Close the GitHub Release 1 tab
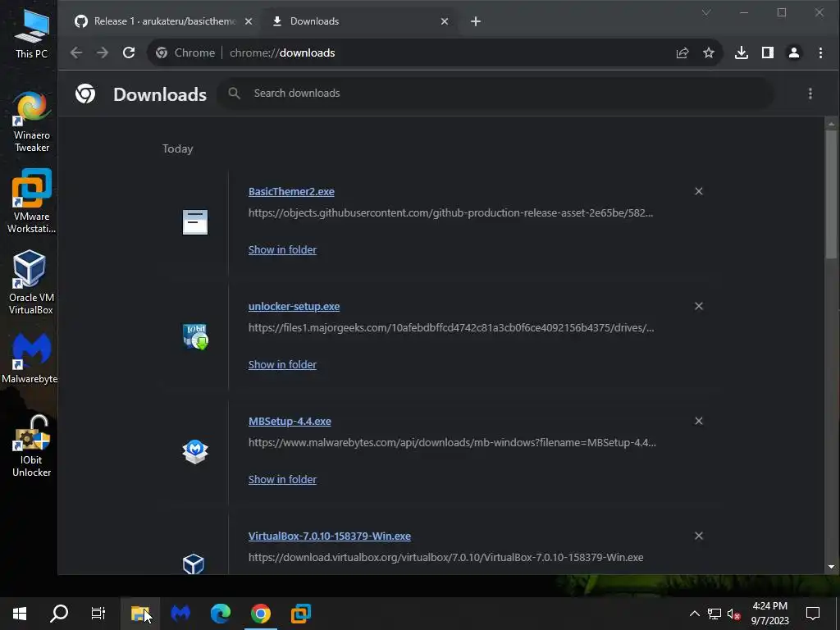Screen dimensions: 840x630 tap(248, 21)
